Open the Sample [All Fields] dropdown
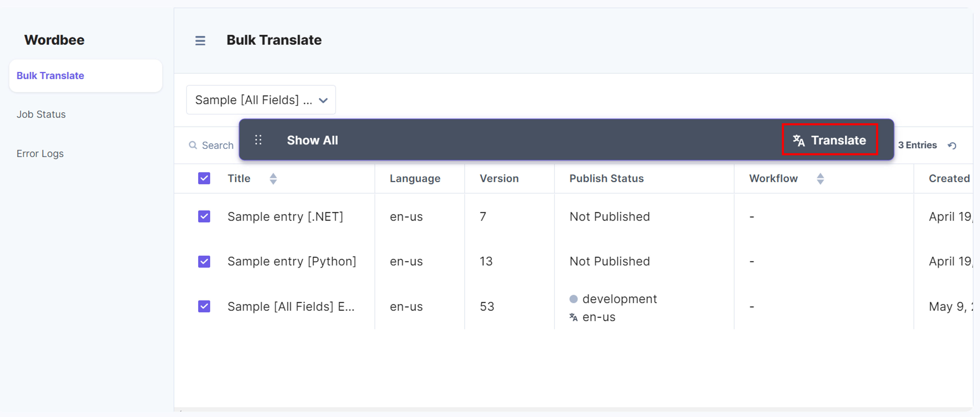This screenshot has width=980, height=417. [x=261, y=100]
